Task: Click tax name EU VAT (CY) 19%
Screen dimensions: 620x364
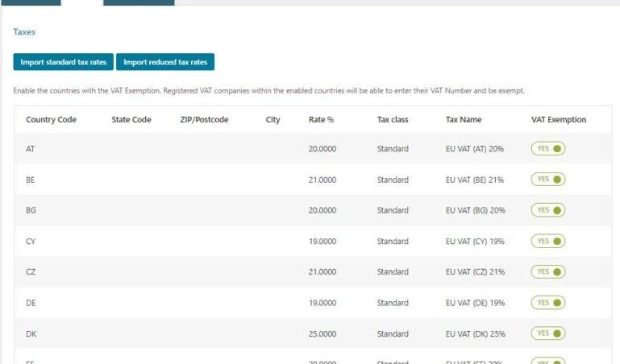Action: (475, 242)
